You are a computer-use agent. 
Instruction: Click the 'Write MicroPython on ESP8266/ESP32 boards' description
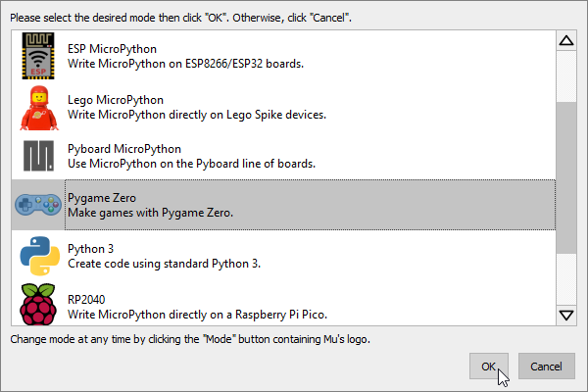185,64
